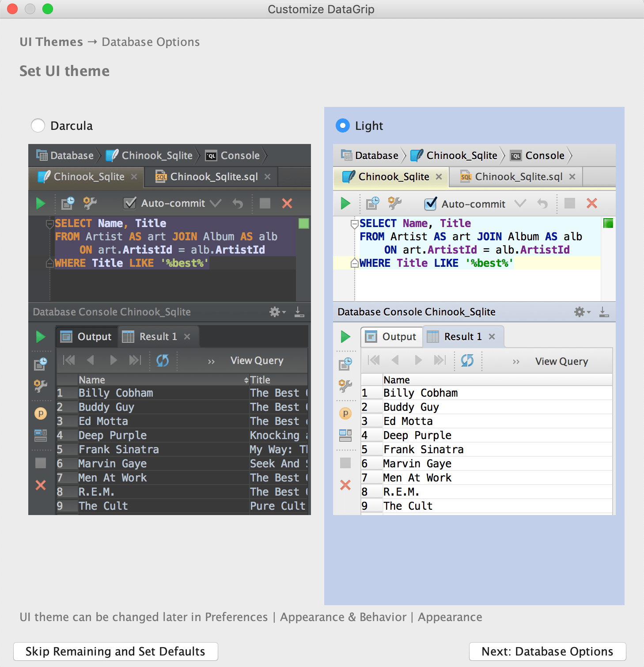The image size is (644, 667).
Task: Open query history icon in Darcula editor toolbar
Action: point(68,203)
